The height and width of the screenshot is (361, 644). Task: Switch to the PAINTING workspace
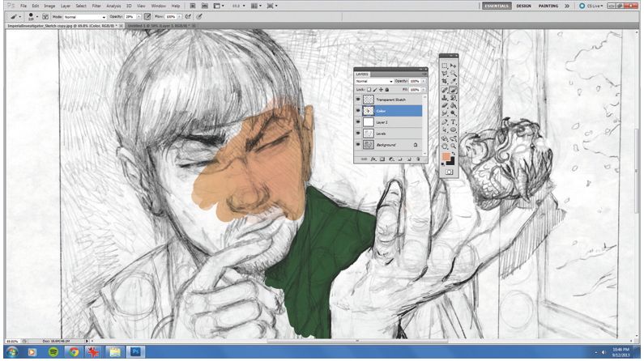pyautogui.click(x=548, y=6)
